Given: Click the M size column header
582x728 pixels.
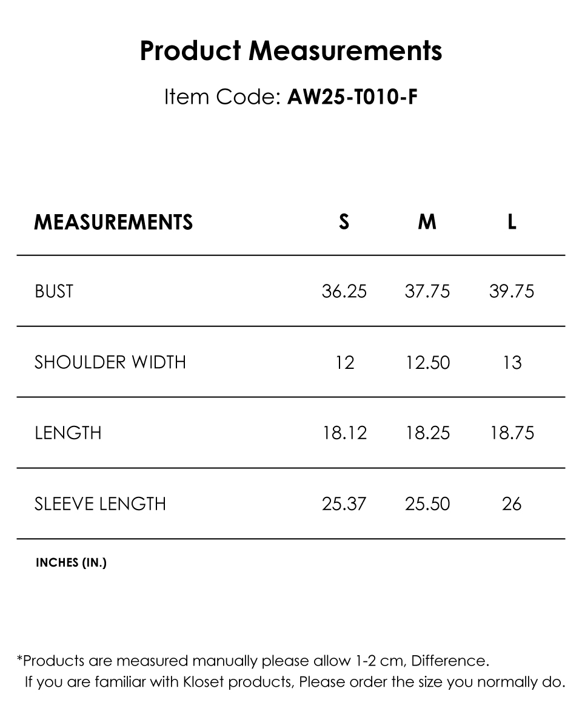Looking at the screenshot, I should (x=427, y=222).
